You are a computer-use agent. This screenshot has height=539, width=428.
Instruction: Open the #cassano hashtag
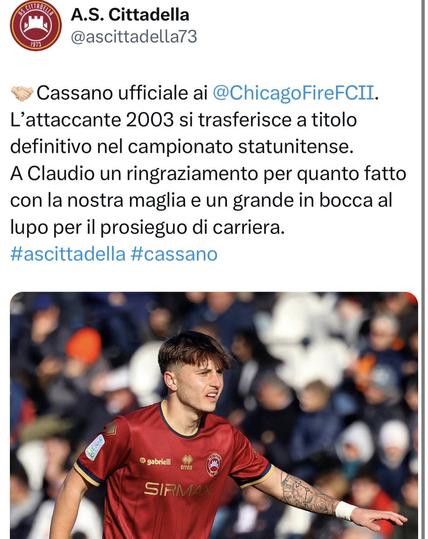point(174,254)
